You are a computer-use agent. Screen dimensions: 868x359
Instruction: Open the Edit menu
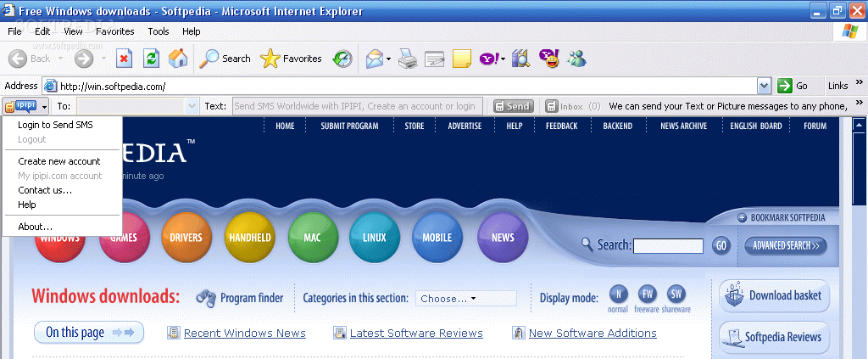coord(42,31)
